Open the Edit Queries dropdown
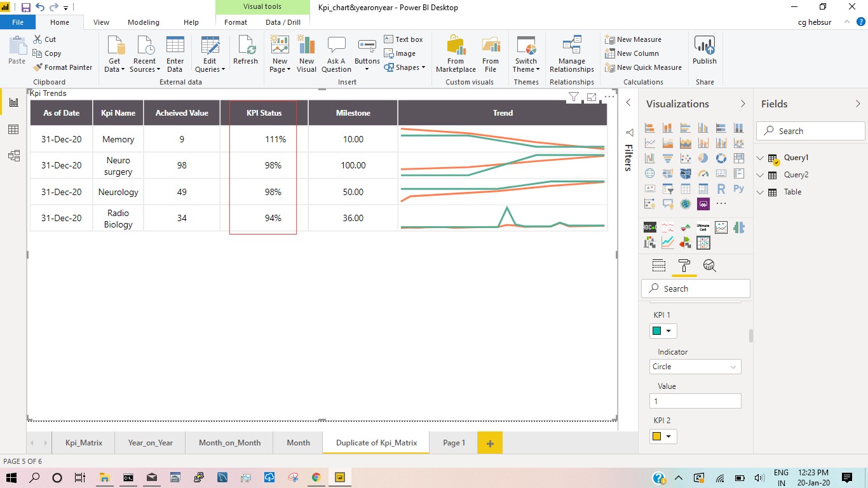Viewport: 868px width, 488px height. click(210, 53)
